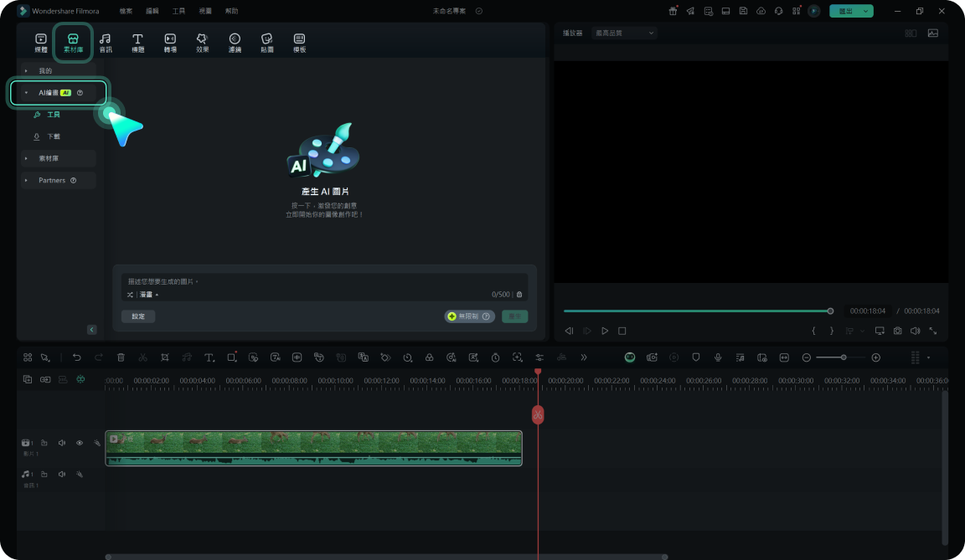
Task: Expand the 我的 section in sidebar
Action: pyautogui.click(x=45, y=71)
